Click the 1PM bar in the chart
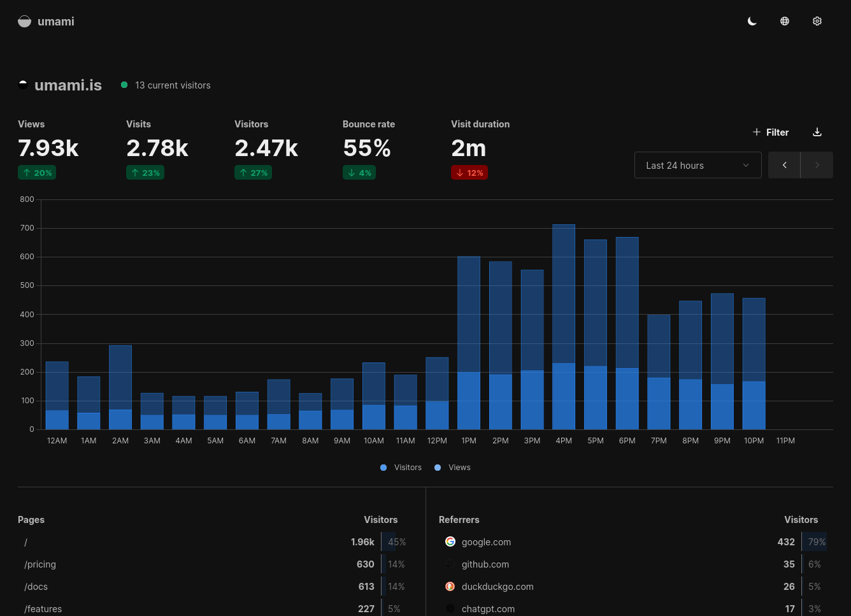The height and width of the screenshot is (616, 851). coord(469,343)
